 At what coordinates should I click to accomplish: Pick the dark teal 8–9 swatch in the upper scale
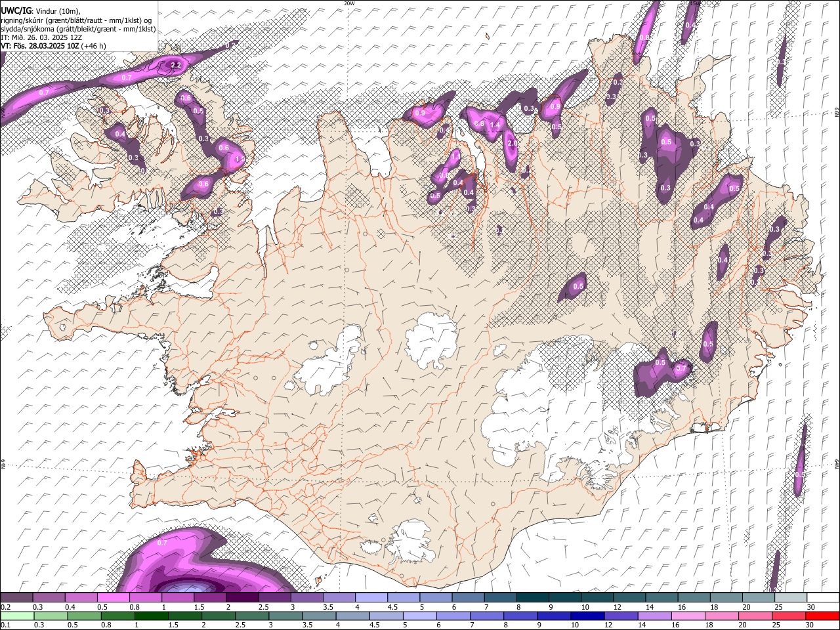pyautogui.click(x=532, y=598)
